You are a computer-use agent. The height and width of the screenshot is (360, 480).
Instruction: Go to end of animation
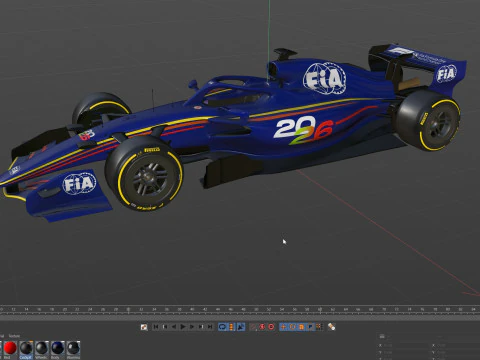point(210,327)
